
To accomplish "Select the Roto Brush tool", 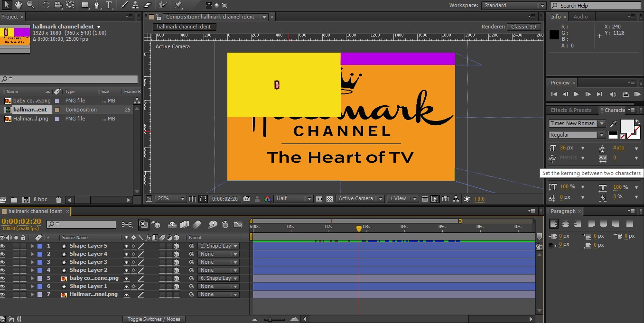I will pyautogui.click(x=162, y=5).
